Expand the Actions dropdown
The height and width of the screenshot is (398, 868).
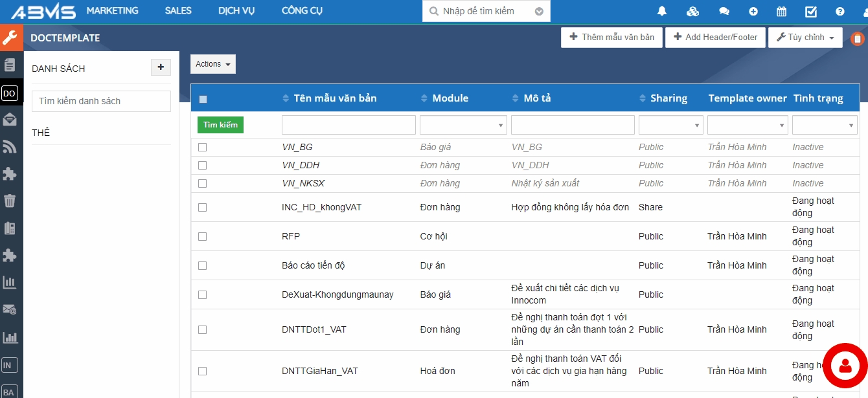[212, 64]
